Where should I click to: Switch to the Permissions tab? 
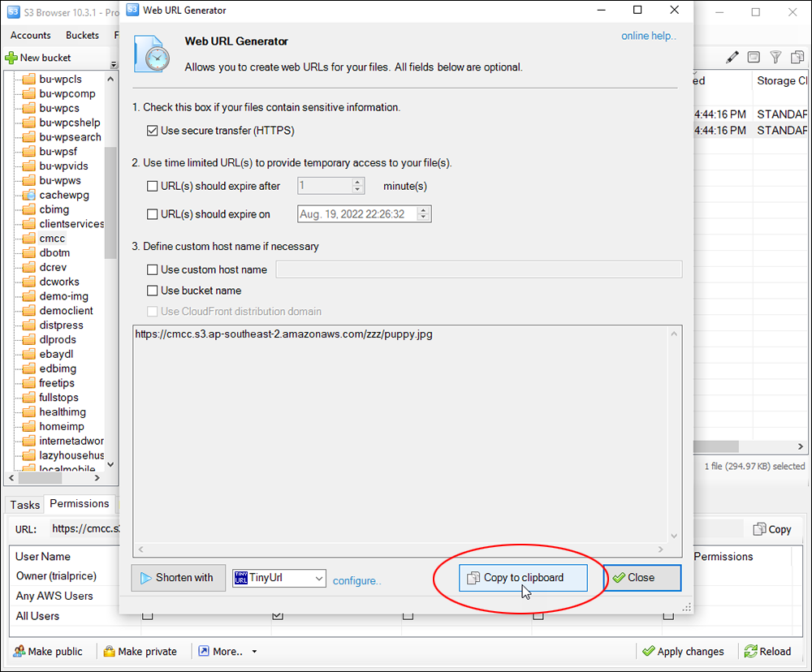[80, 504]
